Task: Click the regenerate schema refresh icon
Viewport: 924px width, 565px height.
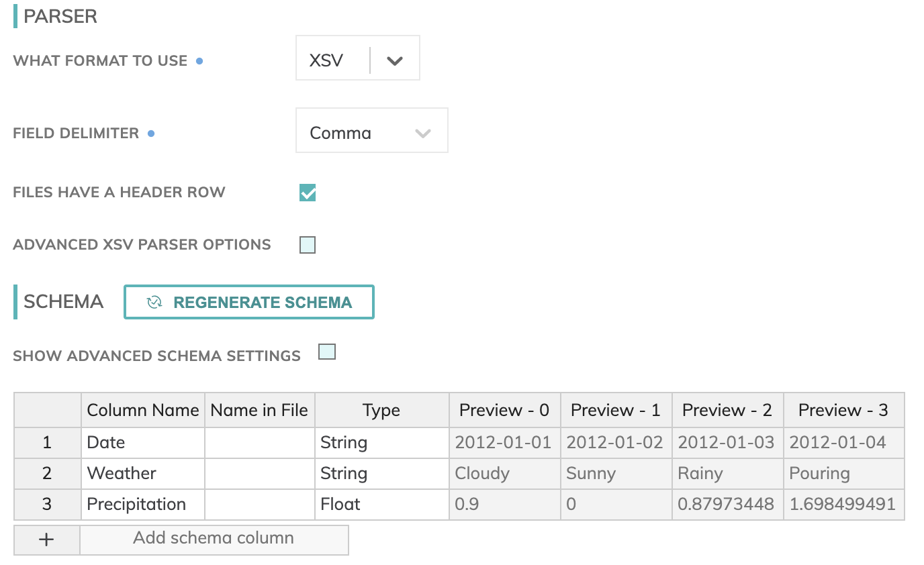Action: (154, 303)
